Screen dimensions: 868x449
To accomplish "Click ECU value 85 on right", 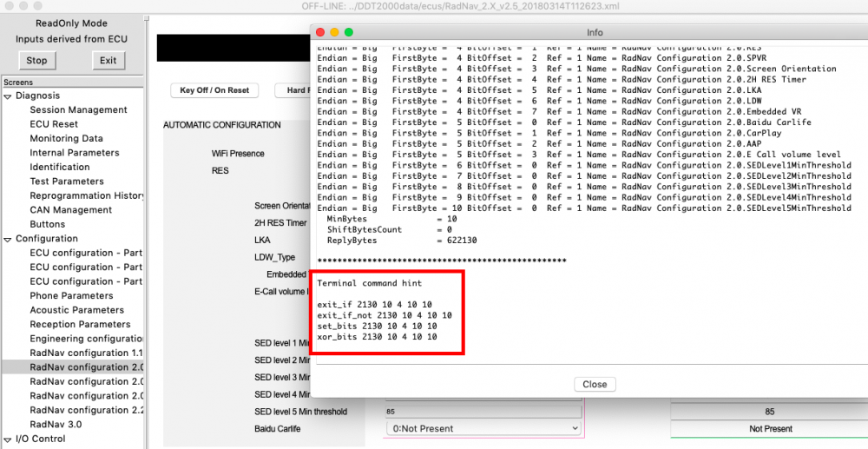I will (x=769, y=412).
